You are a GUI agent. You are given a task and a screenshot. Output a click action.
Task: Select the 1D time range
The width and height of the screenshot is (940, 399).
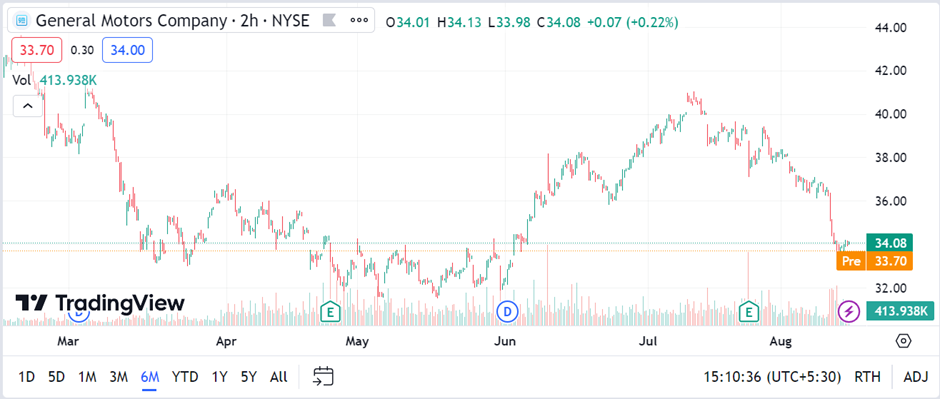click(26, 377)
